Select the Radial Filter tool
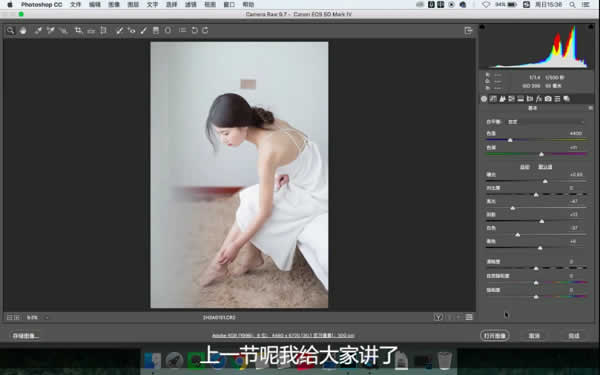Screen dimensions: 600x375 coord(168,30)
